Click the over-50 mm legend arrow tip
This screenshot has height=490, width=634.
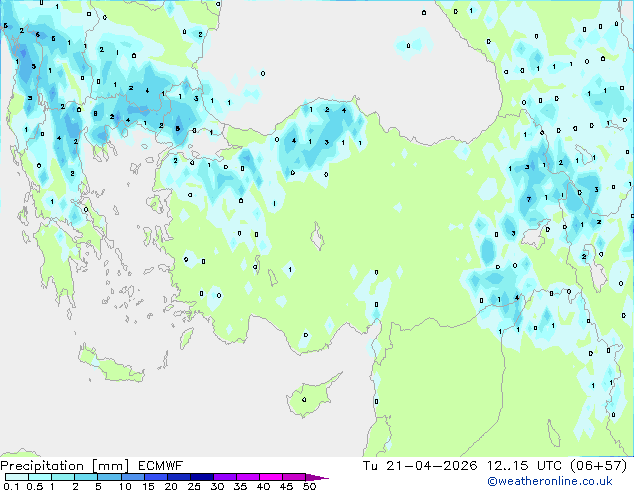pyautogui.click(x=317, y=477)
